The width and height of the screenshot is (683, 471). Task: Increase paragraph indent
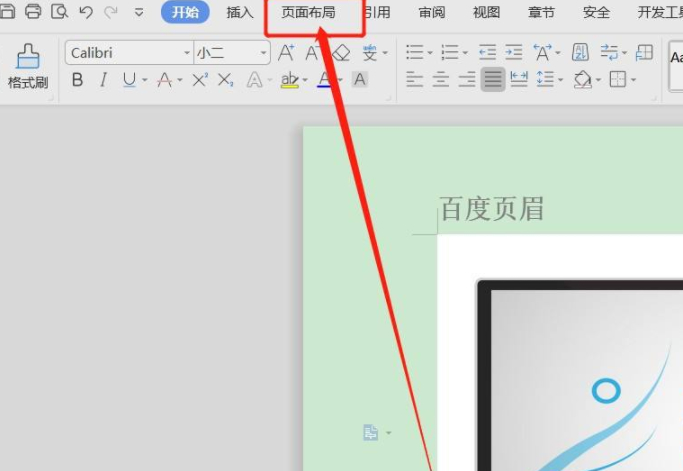point(514,52)
